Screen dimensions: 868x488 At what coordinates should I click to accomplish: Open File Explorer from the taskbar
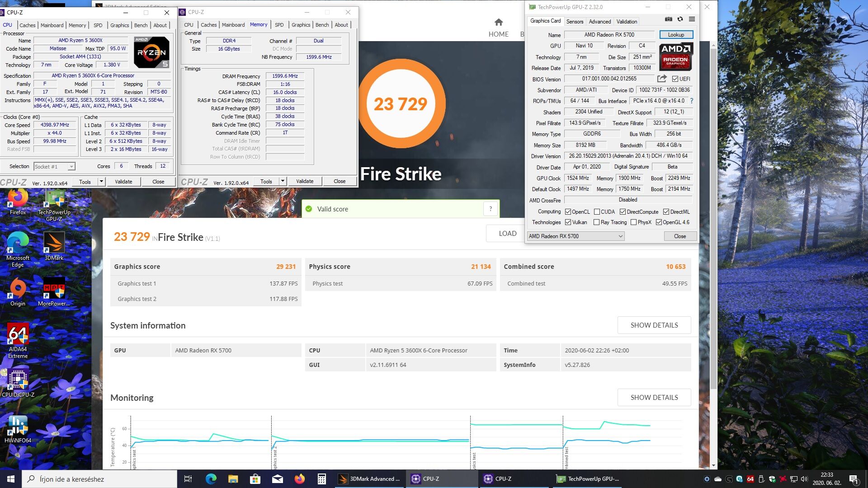pyautogui.click(x=233, y=479)
